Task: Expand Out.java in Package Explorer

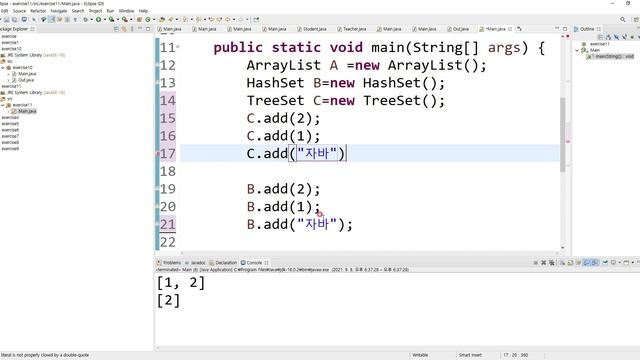Action: tap(8, 80)
